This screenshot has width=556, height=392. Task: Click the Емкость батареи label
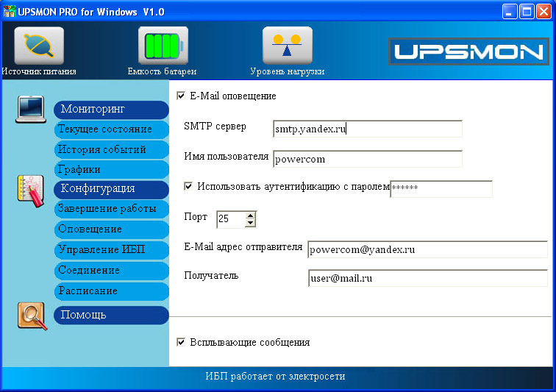point(162,71)
